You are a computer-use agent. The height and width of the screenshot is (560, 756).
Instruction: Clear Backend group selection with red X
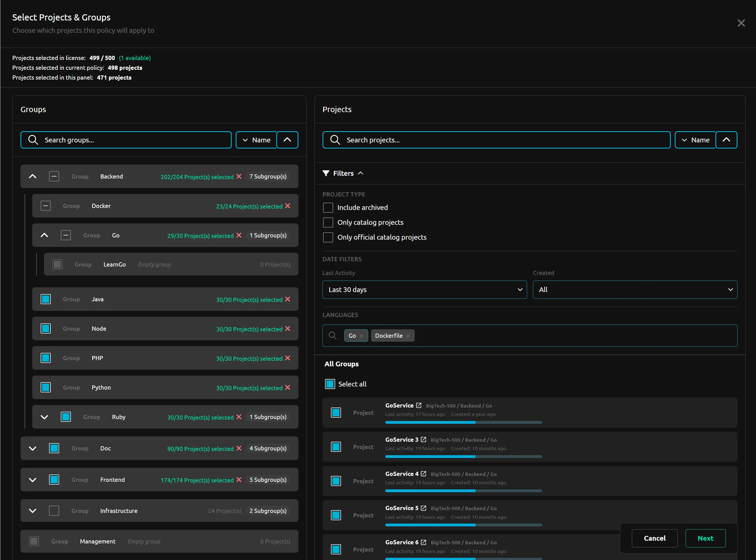(240, 176)
